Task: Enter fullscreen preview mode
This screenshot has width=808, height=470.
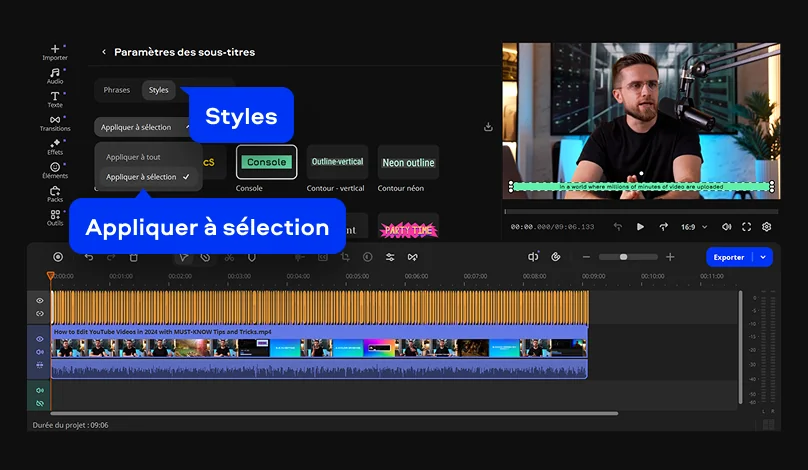Action: (746, 227)
